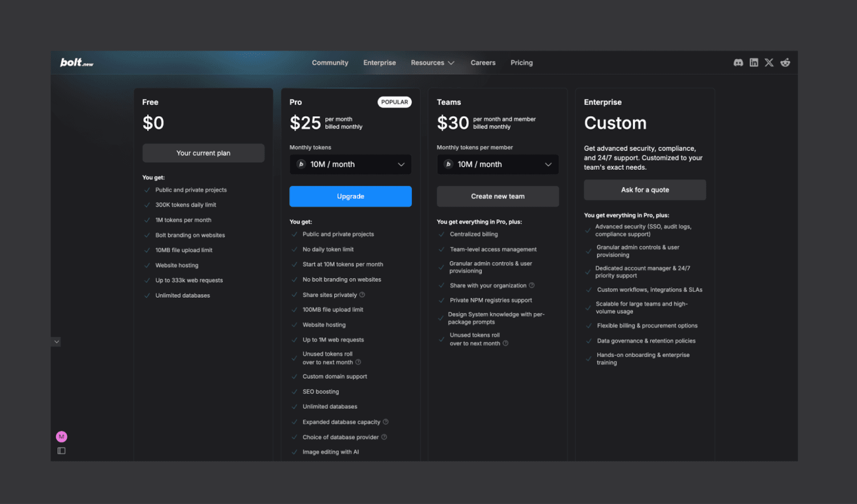Click 'Dedicated account manager & 24/7 priority support'

643,272
